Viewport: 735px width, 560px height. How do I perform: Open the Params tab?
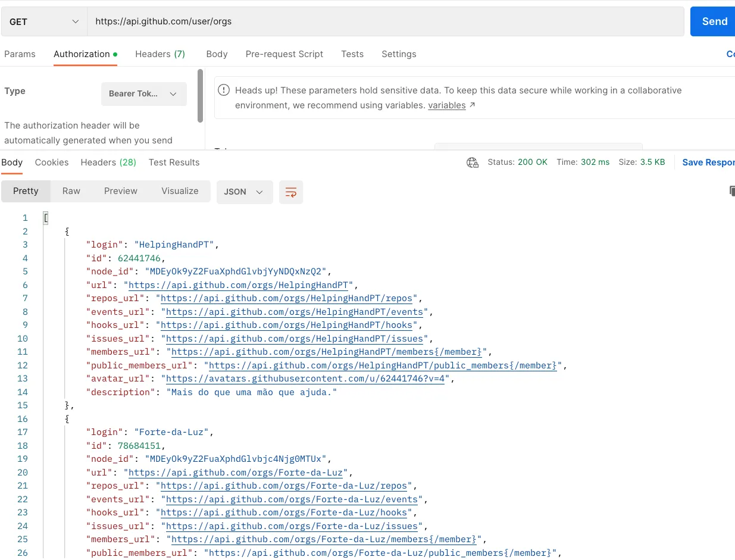pyautogui.click(x=20, y=54)
